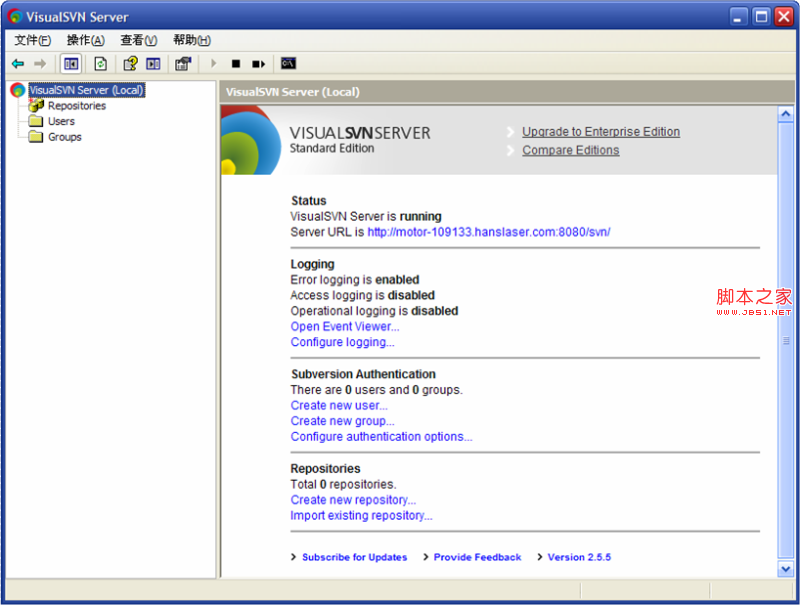Open the 文件(F) menu

[x=32, y=40]
